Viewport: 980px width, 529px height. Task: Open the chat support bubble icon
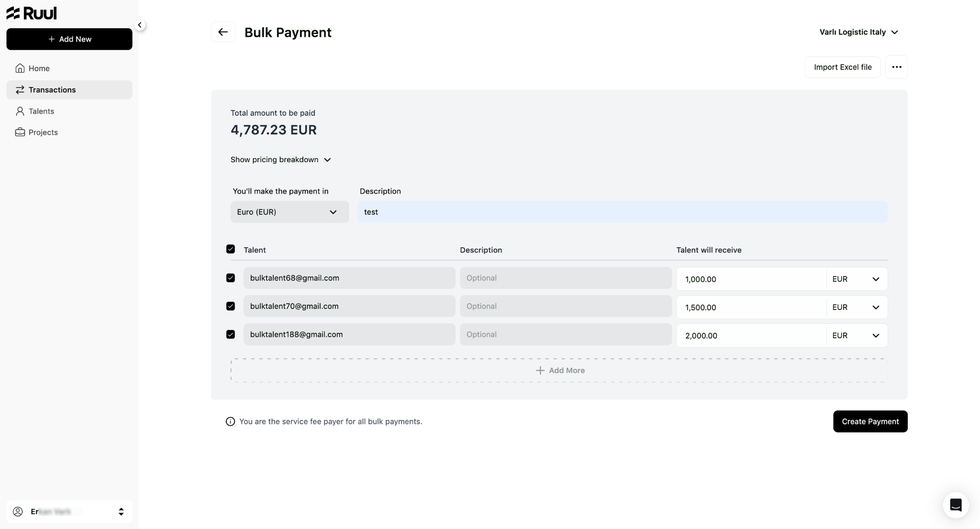click(956, 505)
